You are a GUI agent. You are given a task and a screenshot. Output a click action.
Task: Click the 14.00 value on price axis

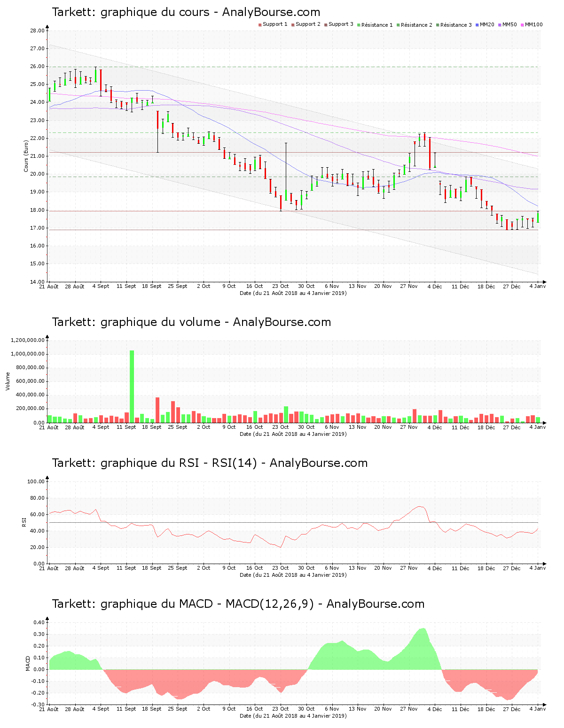(x=37, y=282)
